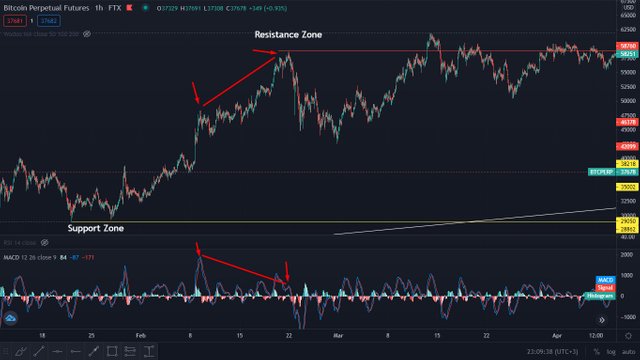The height and width of the screenshot is (360, 640).
Task: Click the 58760 red price label
Action: (x=628, y=46)
